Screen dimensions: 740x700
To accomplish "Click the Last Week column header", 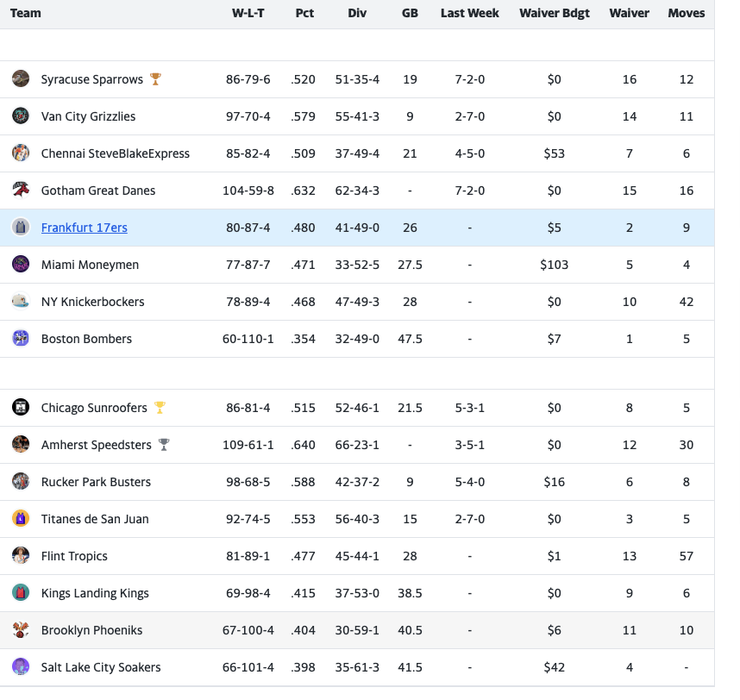I will click(469, 13).
